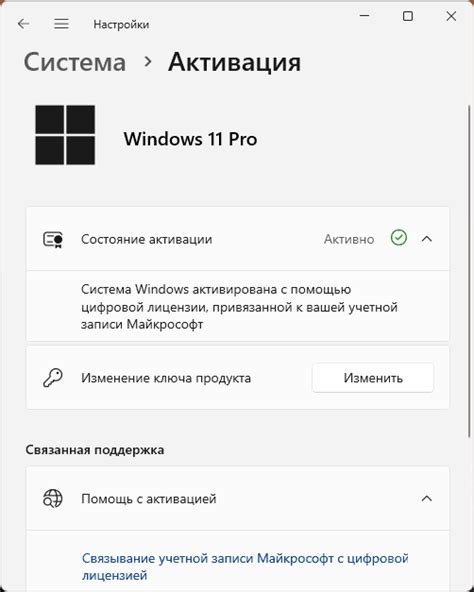Open link about linking Microsoft account
Image resolution: width=474 pixels, height=592 pixels.
245,566
